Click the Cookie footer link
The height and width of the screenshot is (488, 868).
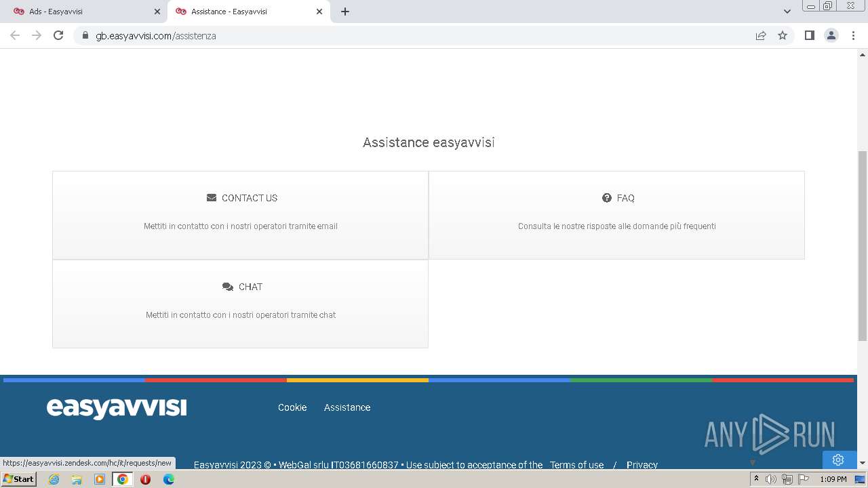tap(292, 407)
